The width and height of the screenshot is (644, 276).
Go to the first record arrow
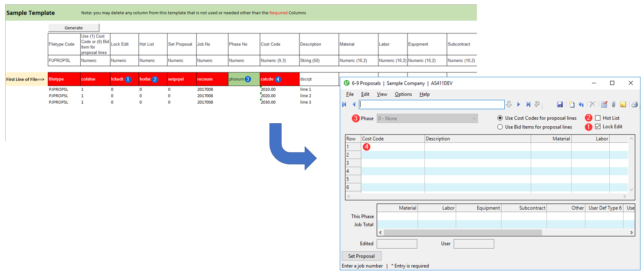[x=345, y=105]
